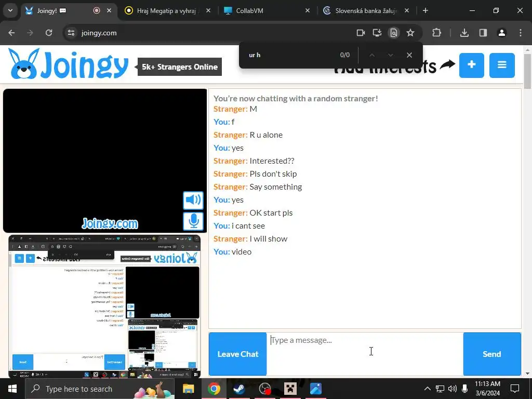Viewport: 532px width, 399px height.
Task: Mute the stranger's video speaker
Action: [x=193, y=200]
